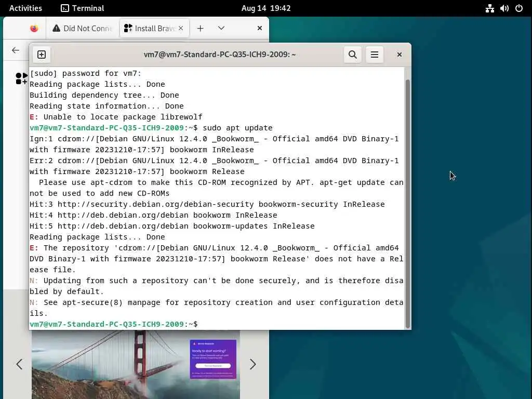Click '[sudo] password for vm7:' line
Image resolution: width=532 pixels, height=399 pixels.
tap(85, 73)
